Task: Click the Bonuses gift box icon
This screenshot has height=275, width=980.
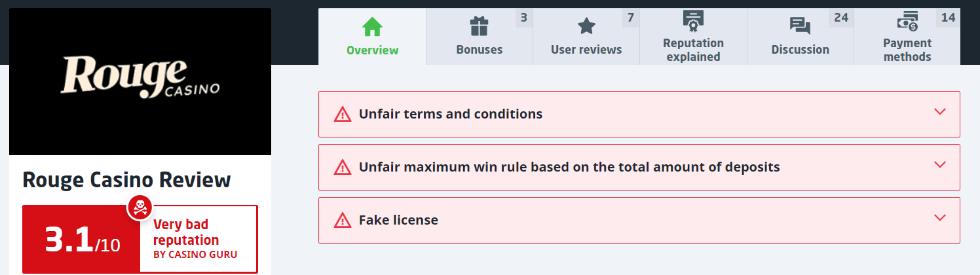Action: coord(480,27)
